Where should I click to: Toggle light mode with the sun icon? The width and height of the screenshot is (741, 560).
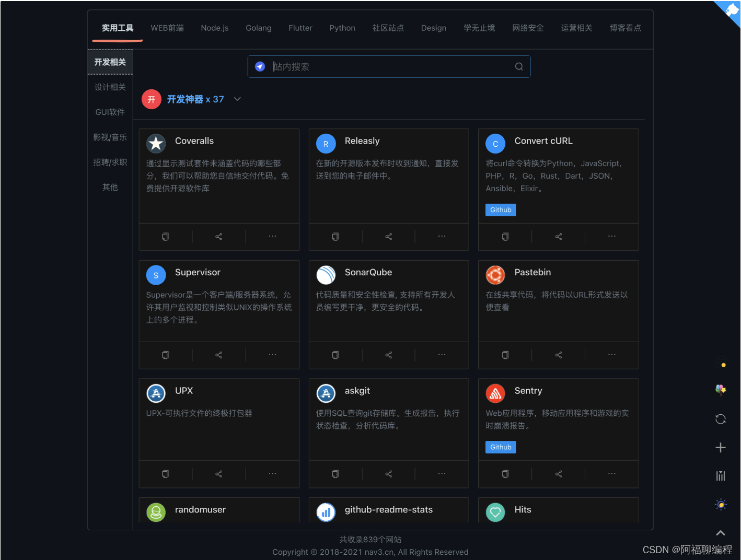[721, 504]
